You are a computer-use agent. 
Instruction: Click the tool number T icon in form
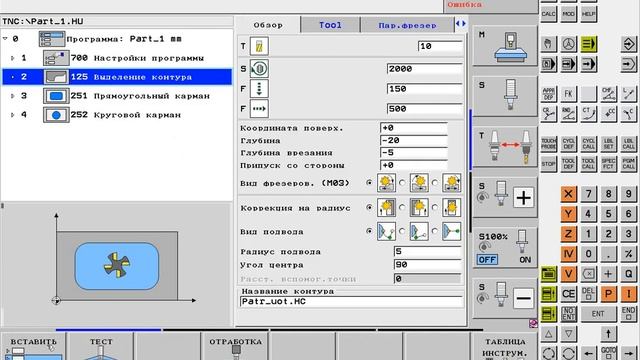pyautogui.click(x=259, y=46)
